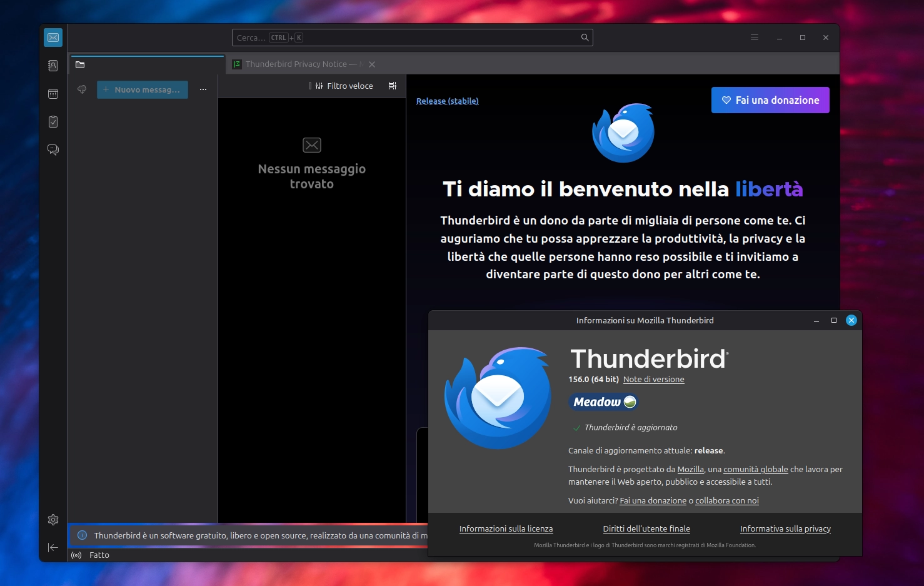Click the Meadow badge in About dialog
Viewport: 924px width, 586px height.
click(x=604, y=402)
